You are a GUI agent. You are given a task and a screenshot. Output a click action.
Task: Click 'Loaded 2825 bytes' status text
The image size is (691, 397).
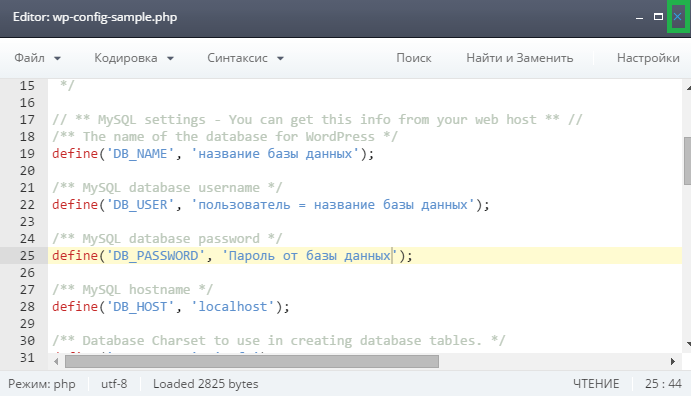click(x=205, y=384)
